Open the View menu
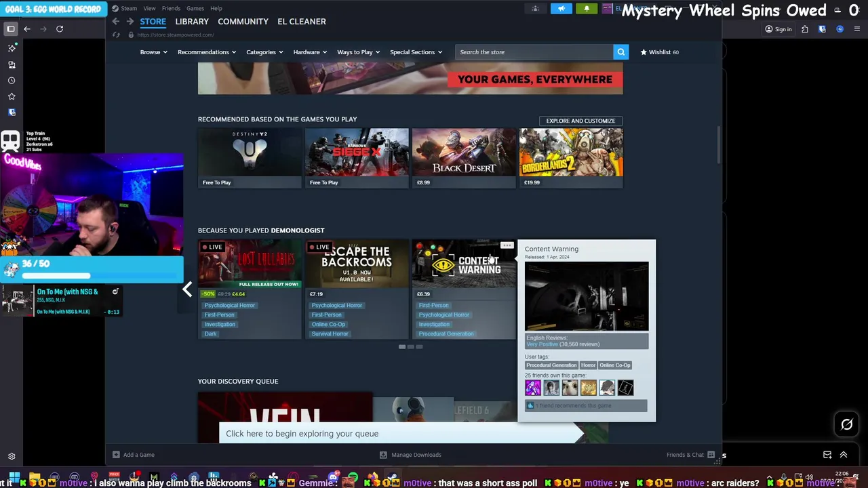868x488 pixels. point(149,8)
